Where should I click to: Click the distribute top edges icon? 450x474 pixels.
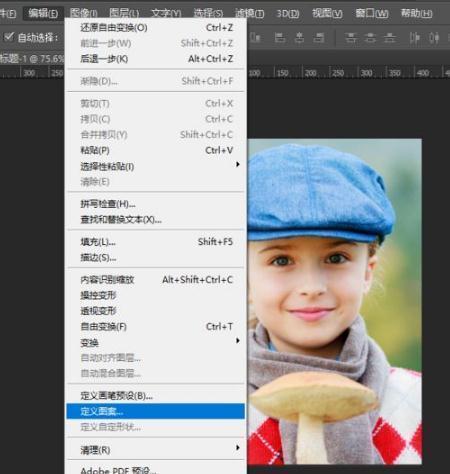pyautogui.click(x=350, y=38)
